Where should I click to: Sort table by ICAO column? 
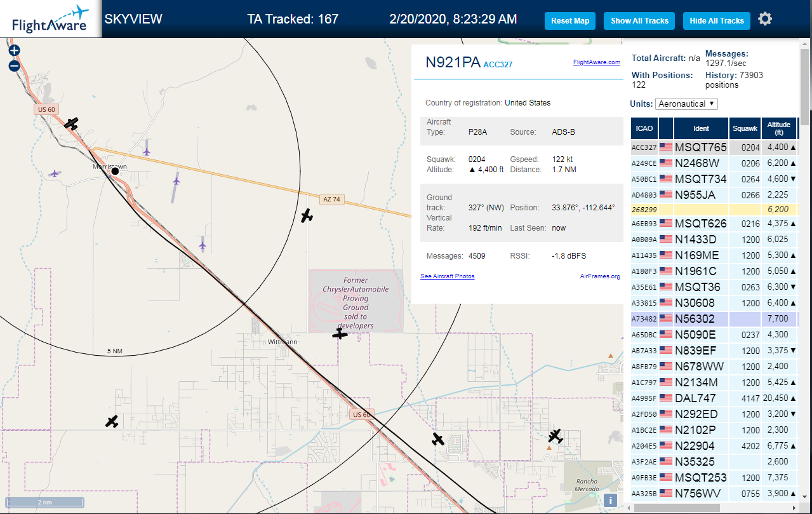(644, 128)
